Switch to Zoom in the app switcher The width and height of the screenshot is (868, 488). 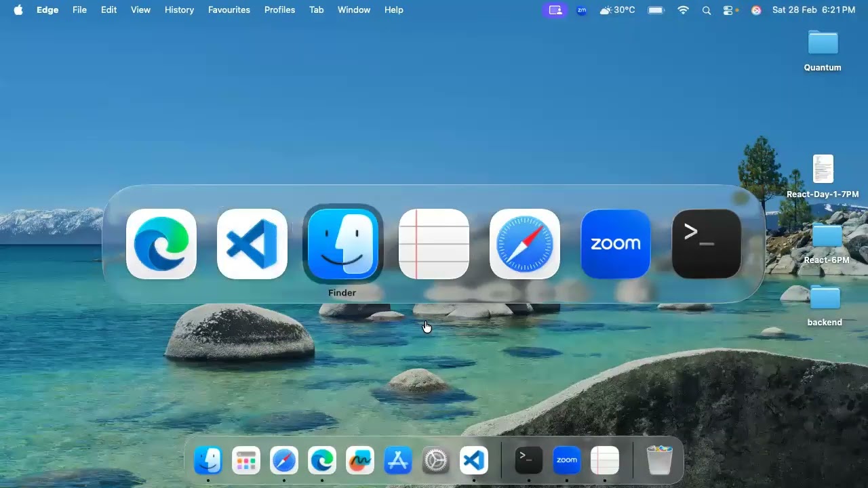[616, 244]
